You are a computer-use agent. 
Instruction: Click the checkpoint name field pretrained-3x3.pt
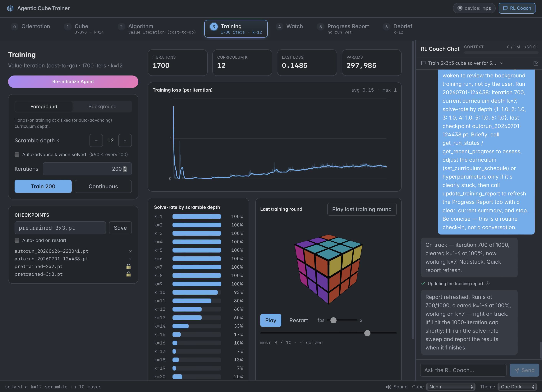pyautogui.click(x=60, y=228)
